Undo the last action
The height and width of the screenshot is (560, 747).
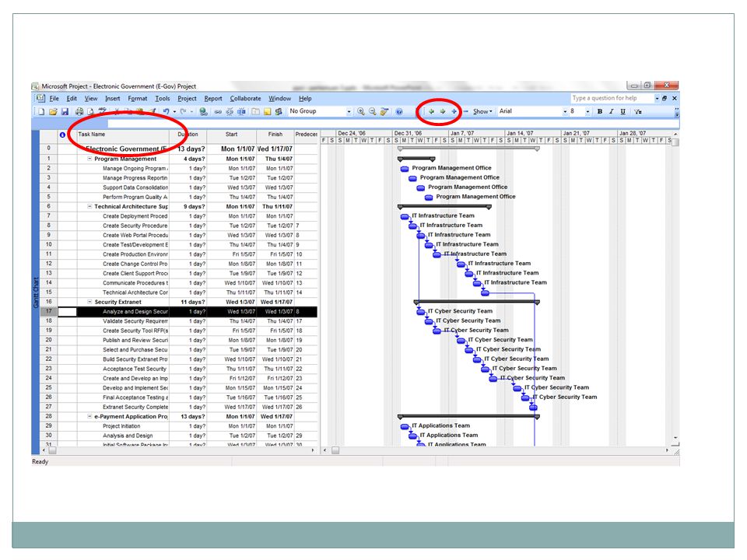point(165,111)
